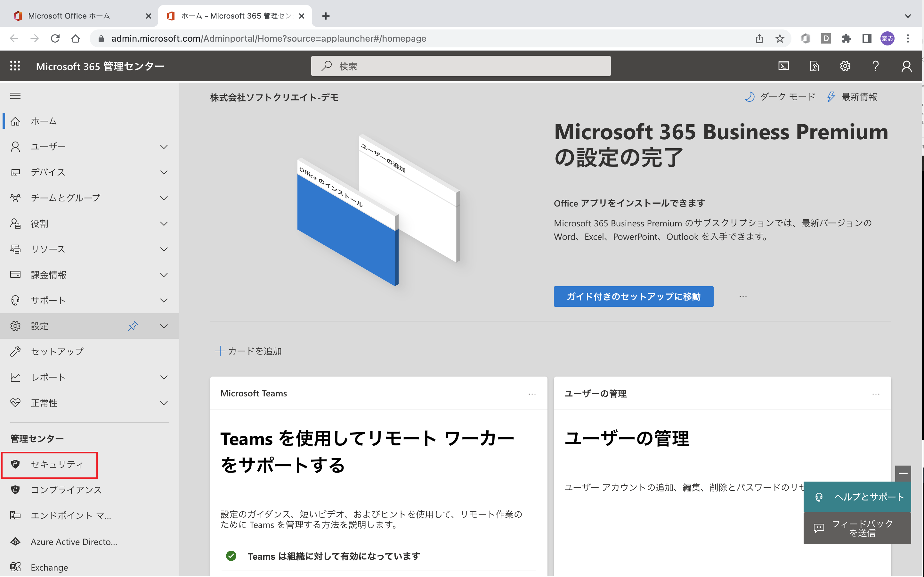Open セットアップ in the navigation
The width and height of the screenshot is (924, 577).
click(x=90, y=352)
